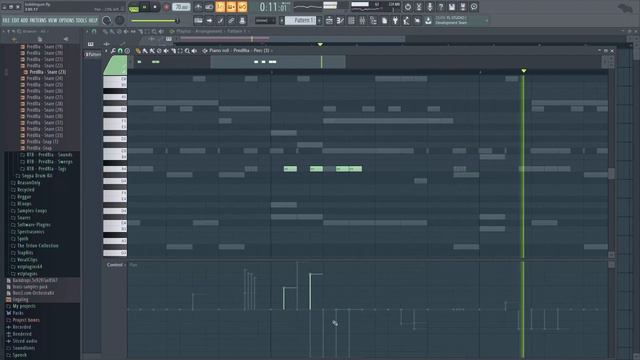Click the stop transport button
This screenshot has width=640, height=360.
[155, 7]
